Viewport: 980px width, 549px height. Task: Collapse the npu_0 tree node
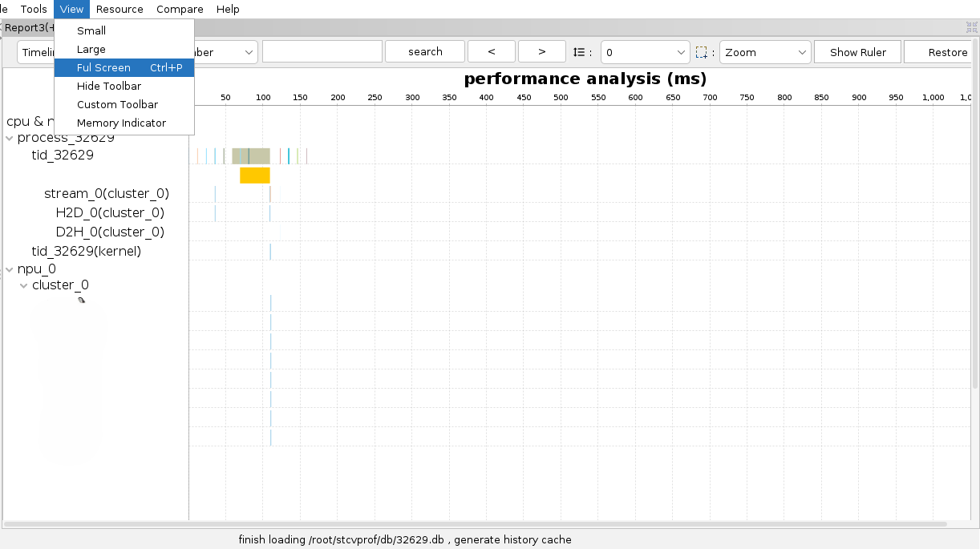(x=10, y=269)
